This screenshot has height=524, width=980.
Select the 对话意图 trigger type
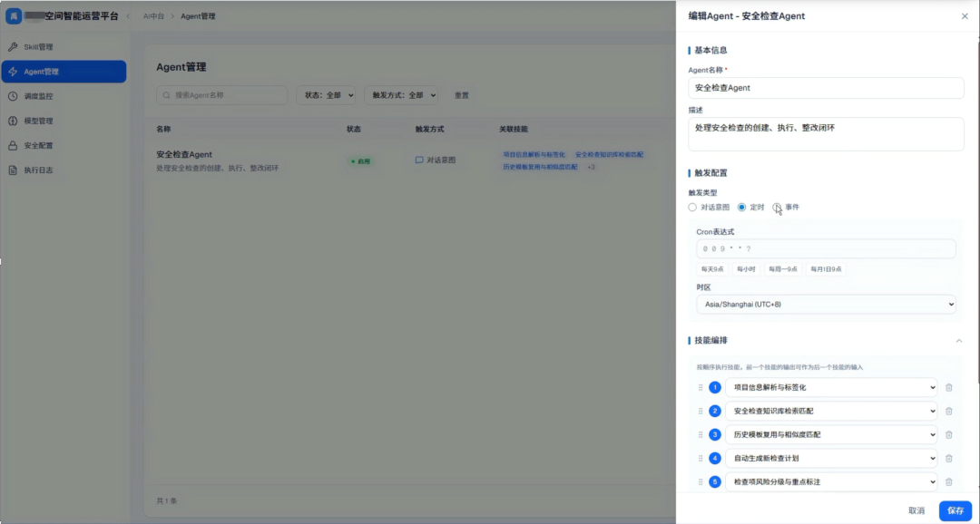(x=692, y=208)
